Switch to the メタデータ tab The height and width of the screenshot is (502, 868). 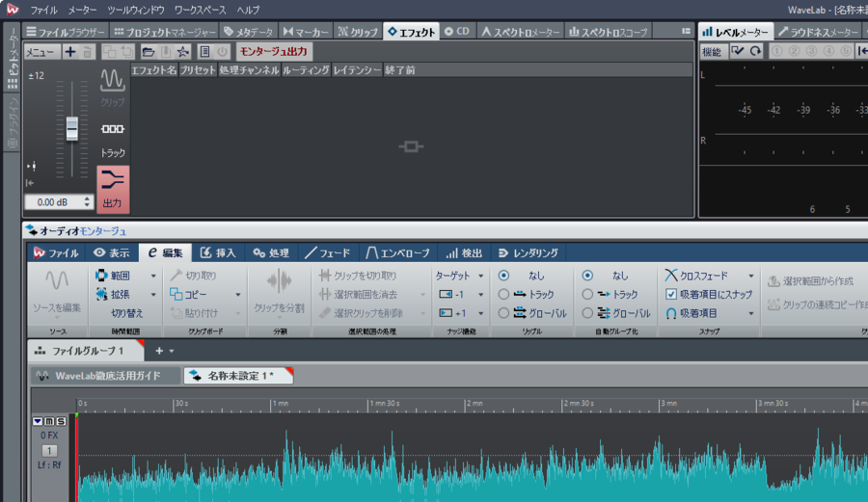click(249, 32)
